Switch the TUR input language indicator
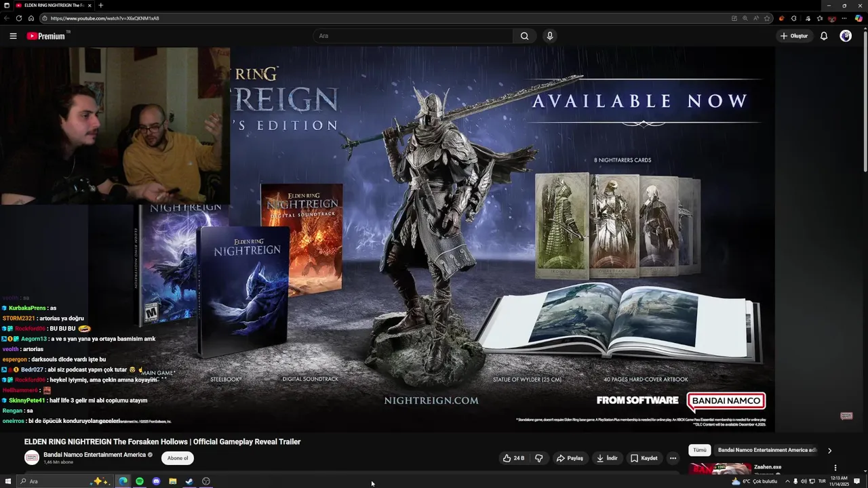This screenshot has width=868, height=488. point(822,481)
